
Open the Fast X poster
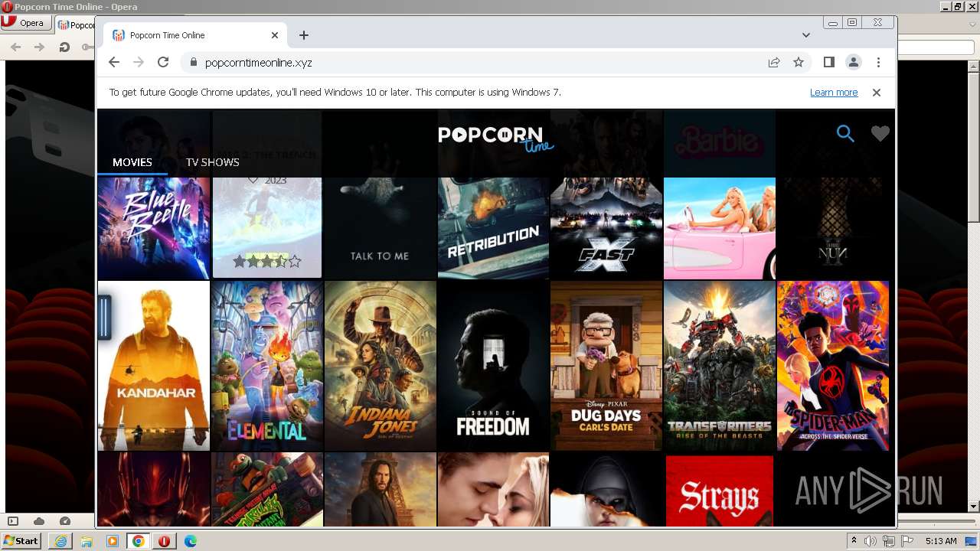click(606, 228)
